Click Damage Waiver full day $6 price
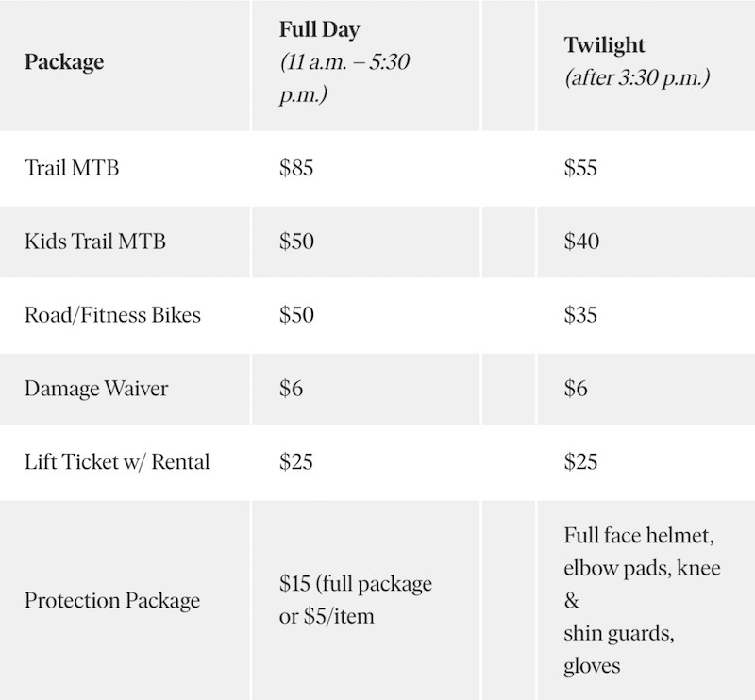The width and height of the screenshot is (755, 700). pos(291,389)
